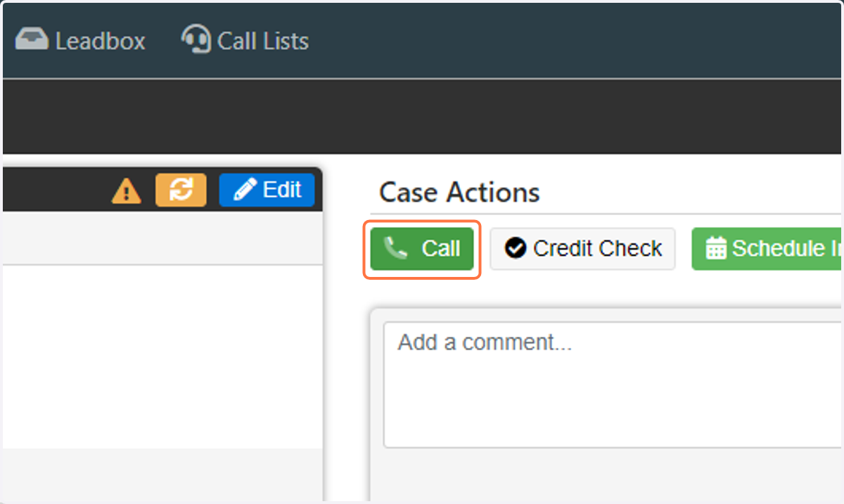This screenshot has height=504, width=844.
Task: Click the headset icon beside Call Lists
Action: point(196,39)
